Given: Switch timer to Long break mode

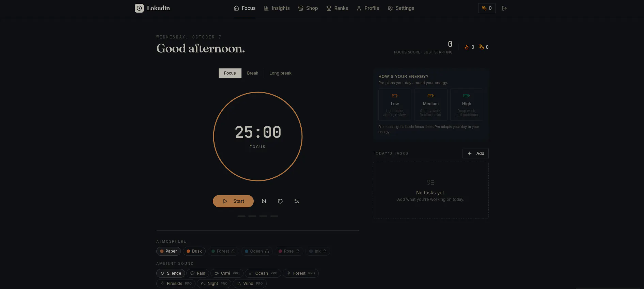Looking at the screenshot, I should click(x=280, y=73).
